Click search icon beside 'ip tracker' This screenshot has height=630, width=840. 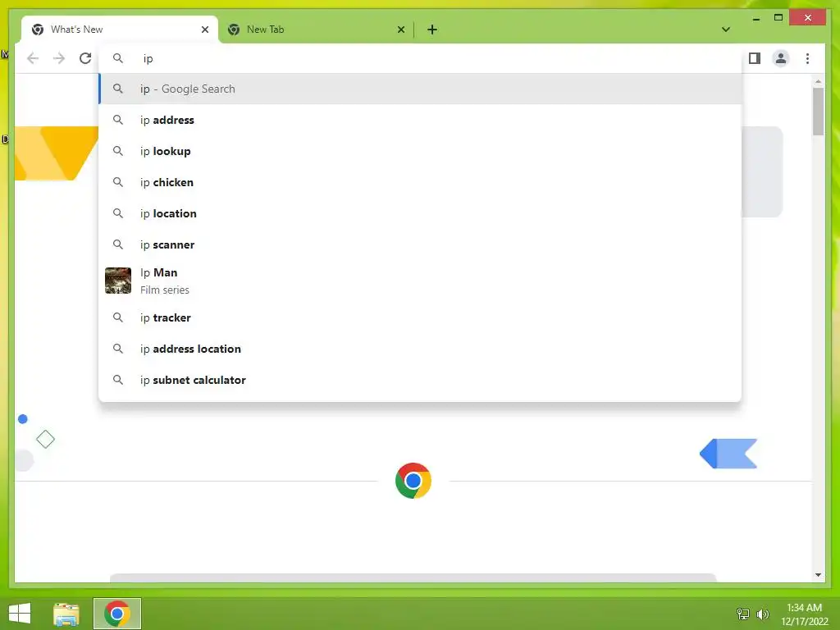pos(118,317)
